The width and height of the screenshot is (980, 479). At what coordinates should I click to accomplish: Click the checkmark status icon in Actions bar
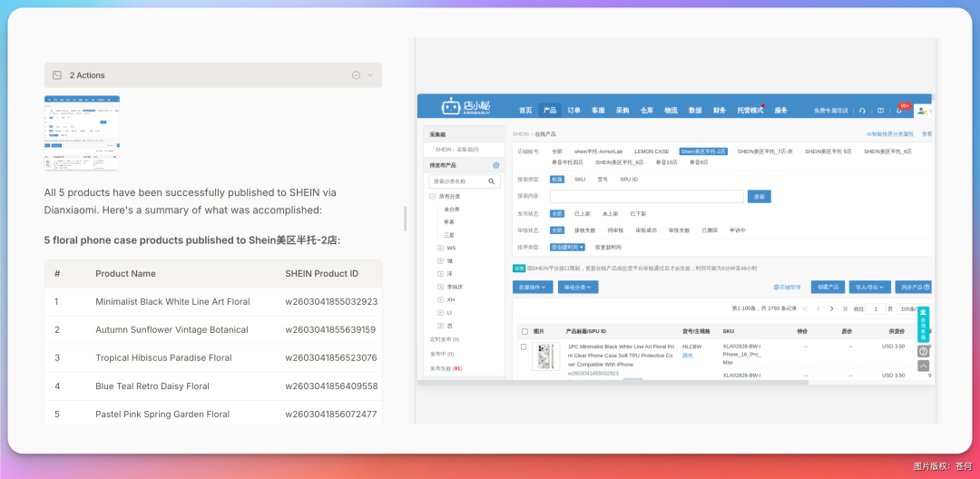click(357, 75)
